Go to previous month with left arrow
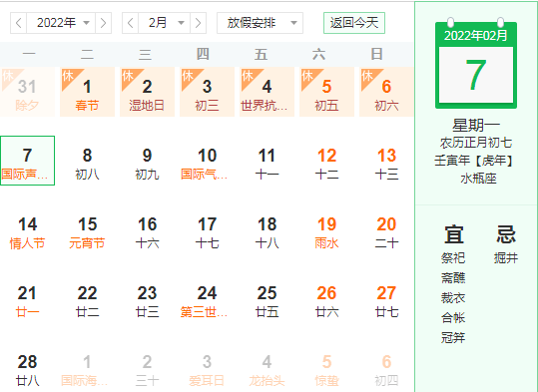The image size is (538, 392). coord(131,23)
